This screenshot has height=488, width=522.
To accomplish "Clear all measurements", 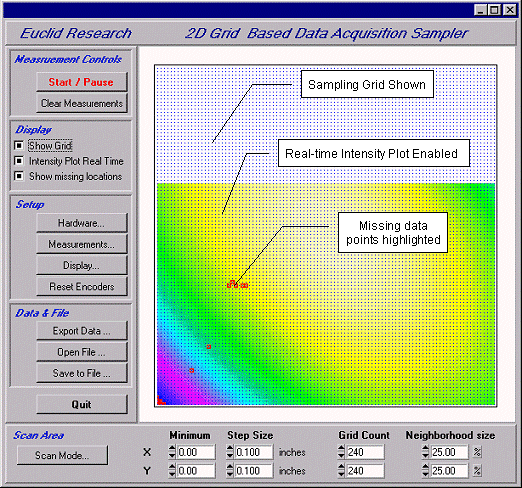I will coord(82,103).
